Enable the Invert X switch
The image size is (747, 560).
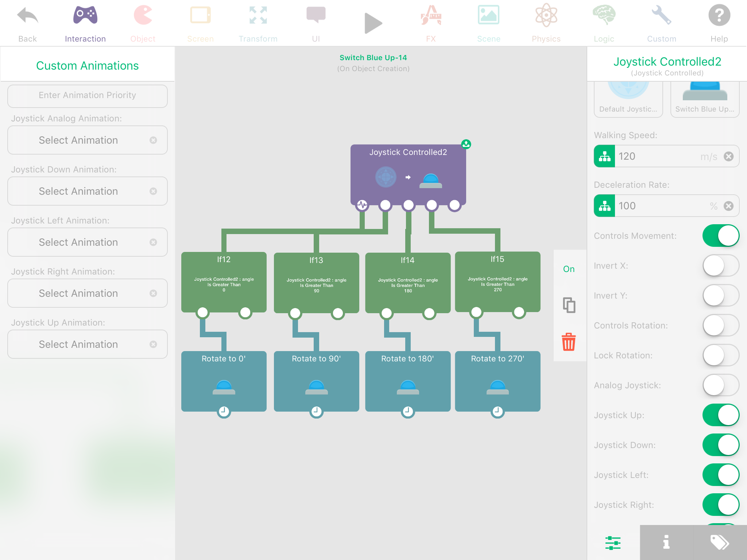(x=720, y=266)
